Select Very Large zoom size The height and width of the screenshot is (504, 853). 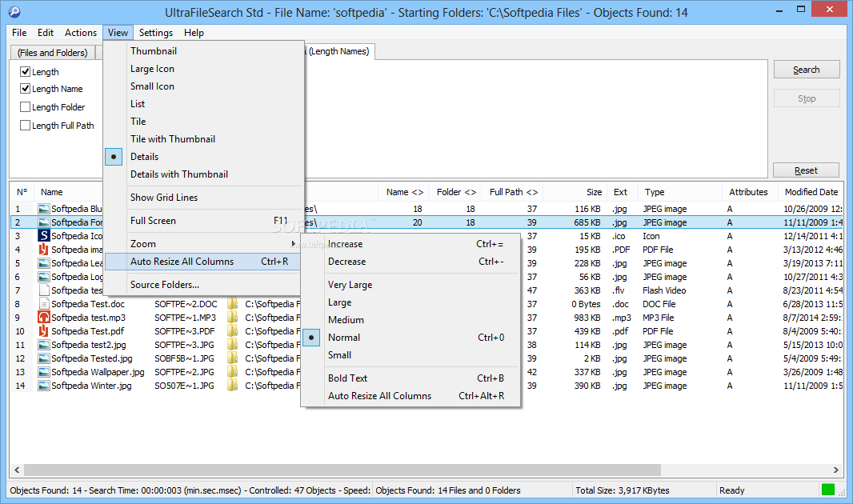click(410, 285)
